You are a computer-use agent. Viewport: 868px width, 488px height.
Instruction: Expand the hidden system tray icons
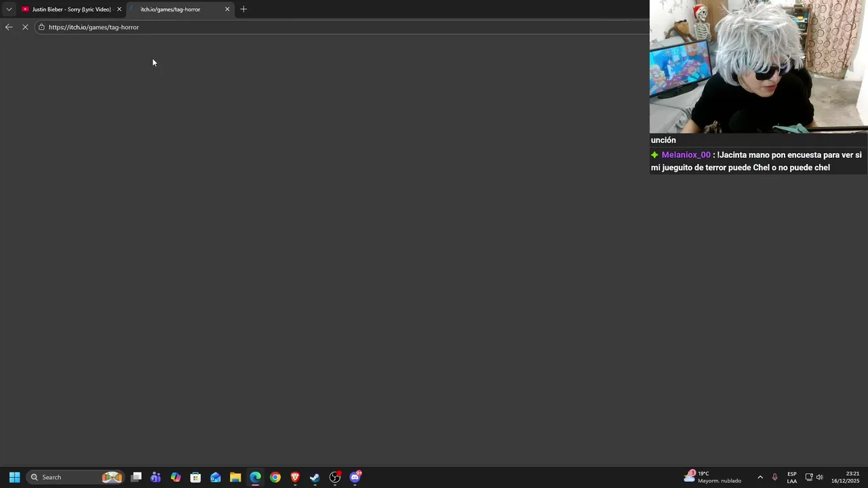pos(760,477)
